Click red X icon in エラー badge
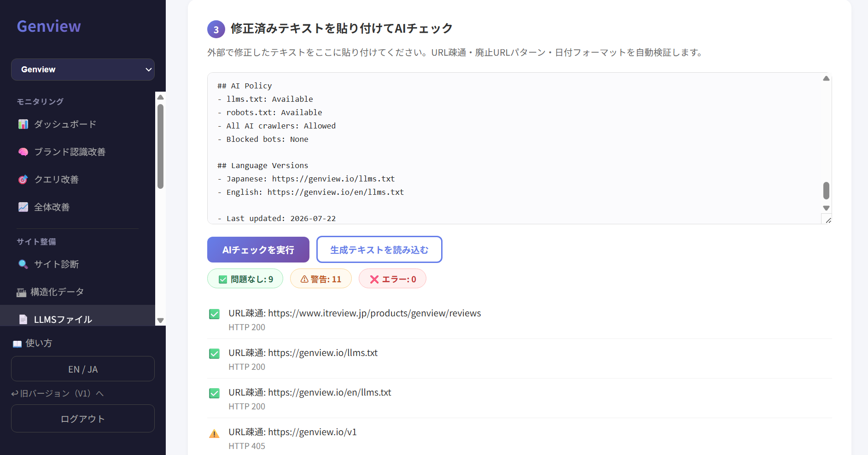This screenshot has height=455, width=868. tap(374, 280)
